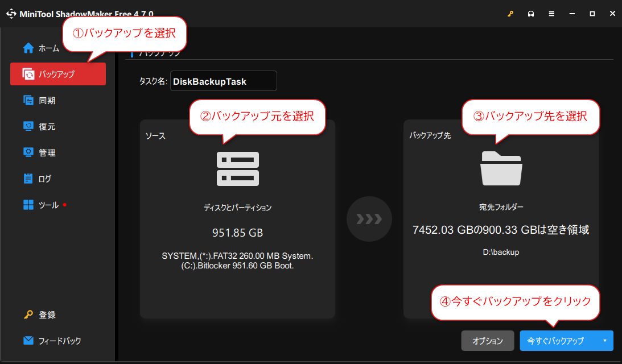The width and height of the screenshot is (622, 364).
Task: Click the key icon beside 登録
Action: coord(28,315)
